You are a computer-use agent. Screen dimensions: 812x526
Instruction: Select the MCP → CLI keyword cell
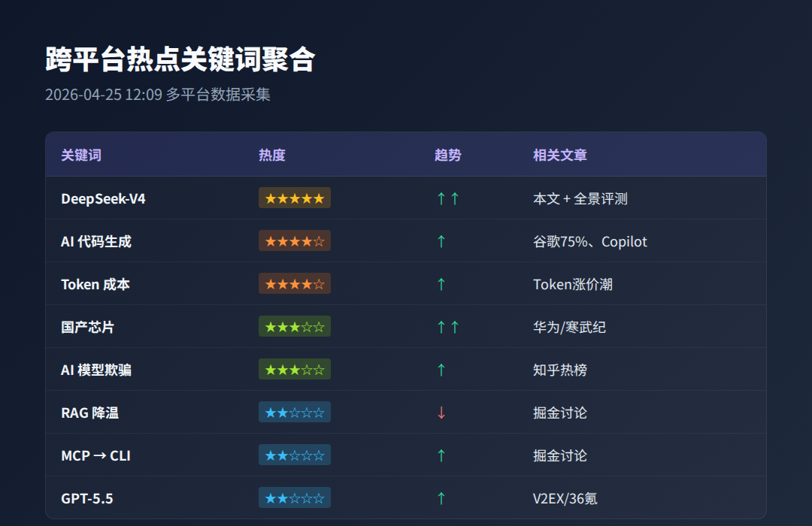(95, 456)
